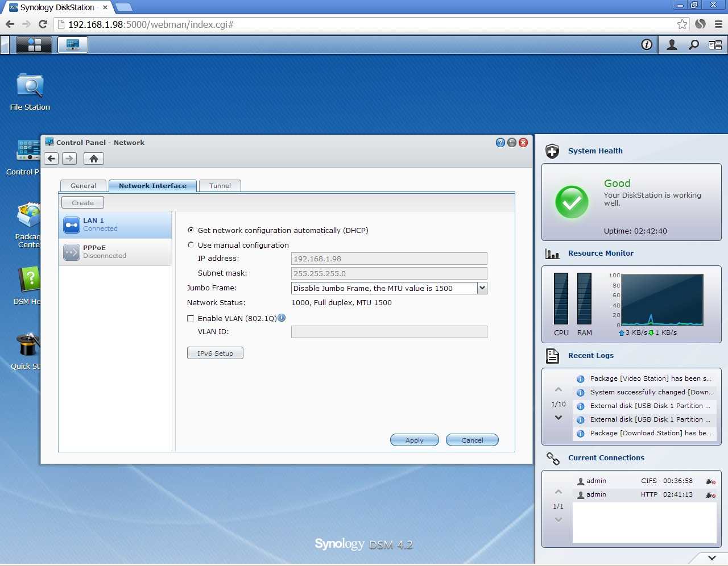Image resolution: width=728 pixels, height=566 pixels.
Task: Click Control Panel forward arrow button
Action: [69, 159]
